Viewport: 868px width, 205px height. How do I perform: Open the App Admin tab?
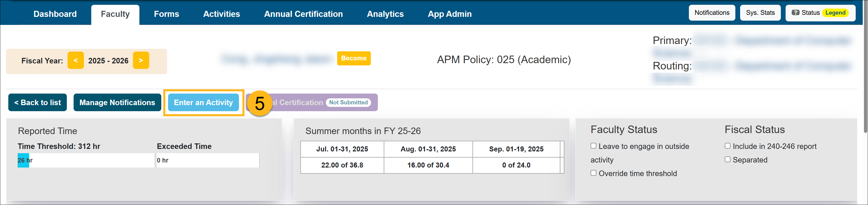(x=449, y=14)
